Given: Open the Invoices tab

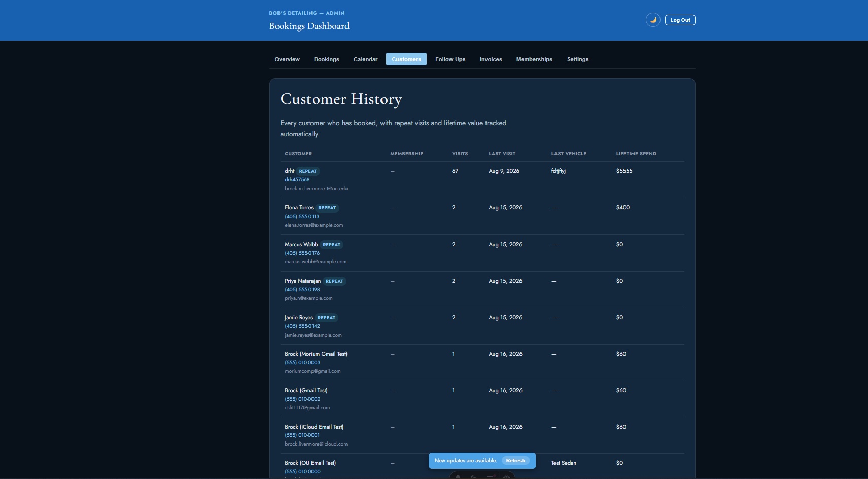Looking at the screenshot, I should [491, 59].
